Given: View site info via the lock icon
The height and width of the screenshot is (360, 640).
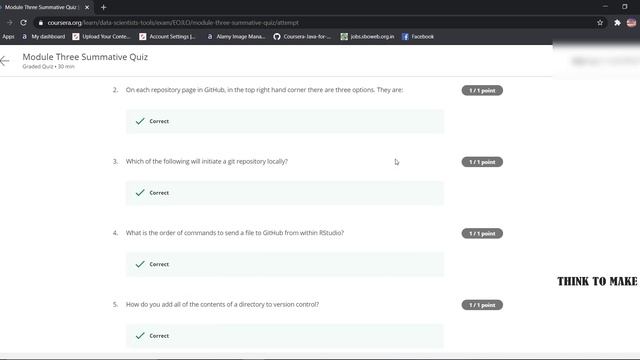Looking at the screenshot, I should [40, 23].
